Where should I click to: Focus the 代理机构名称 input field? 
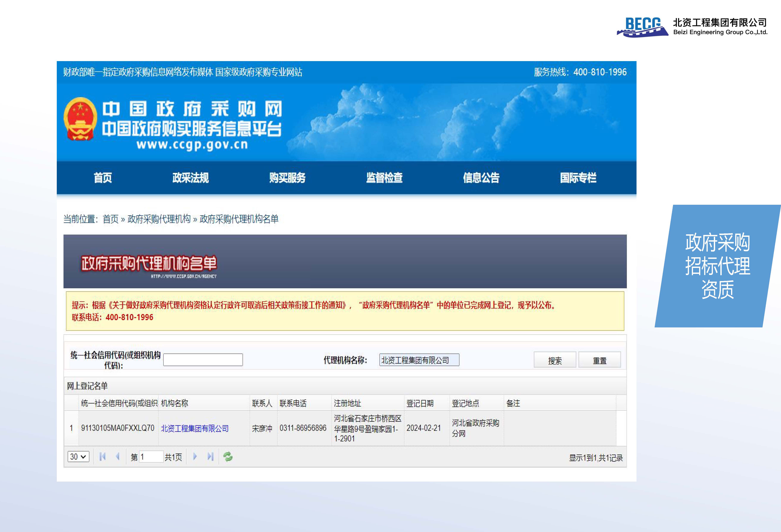[x=419, y=360]
